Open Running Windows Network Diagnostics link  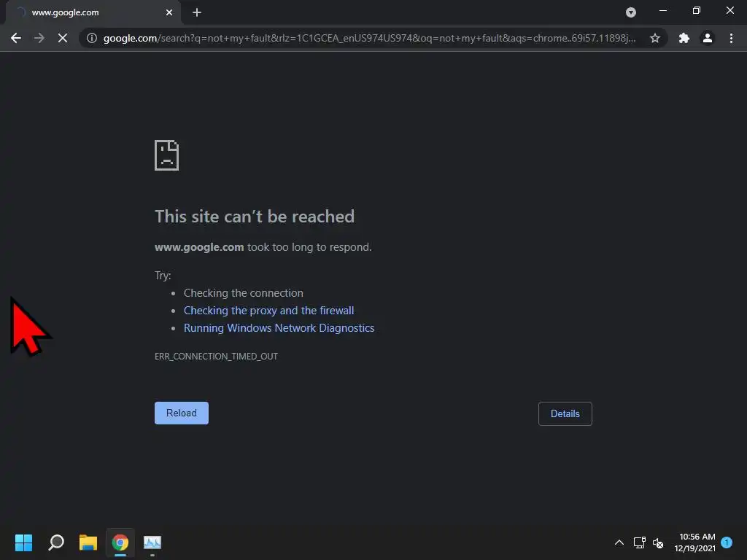tap(279, 328)
